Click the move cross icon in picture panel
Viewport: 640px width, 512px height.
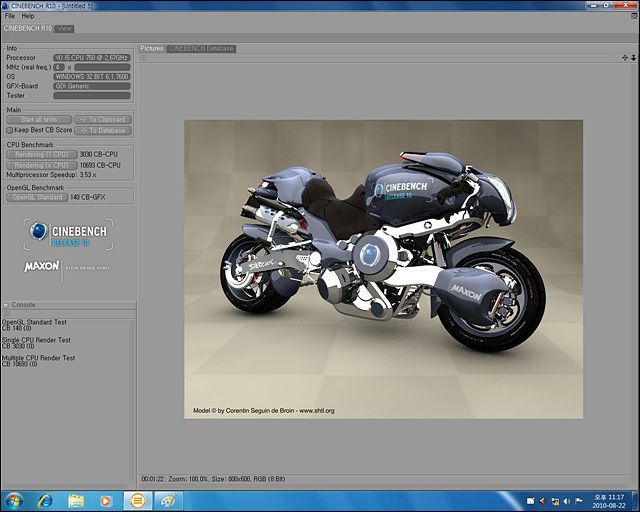pos(625,58)
